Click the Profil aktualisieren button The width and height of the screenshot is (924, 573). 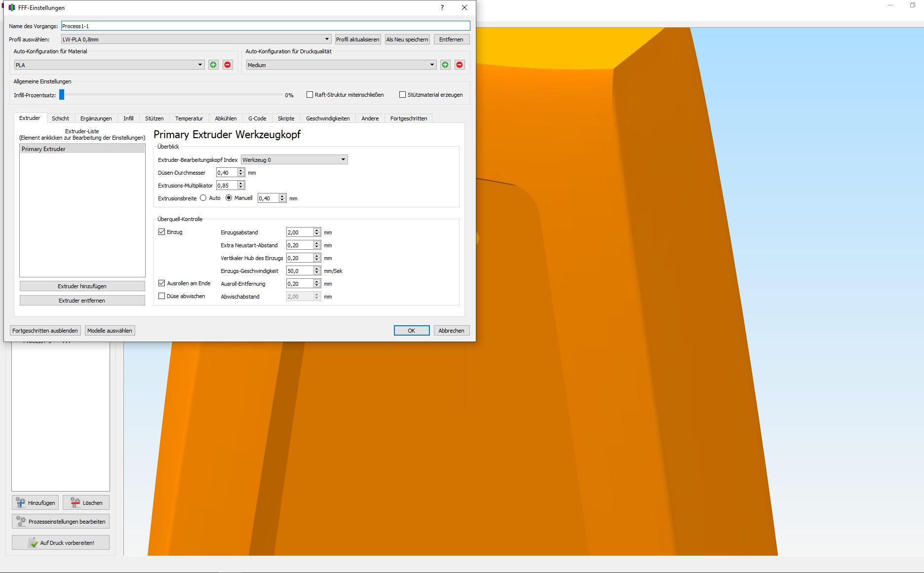[x=358, y=39]
